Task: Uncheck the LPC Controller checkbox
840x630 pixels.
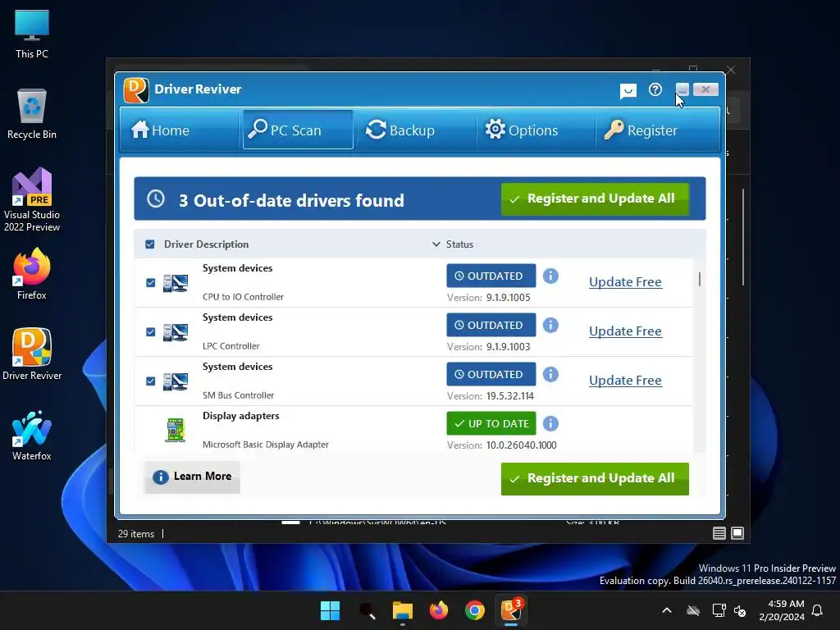Action: [x=151, y=332]
